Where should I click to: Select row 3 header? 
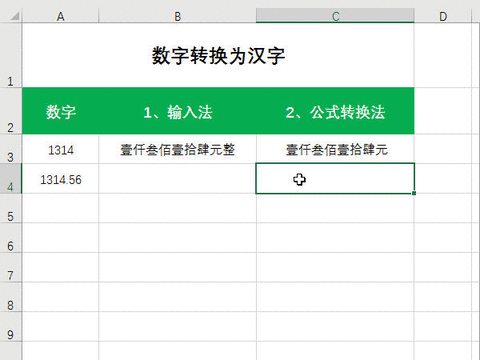[x=11, y=149]
